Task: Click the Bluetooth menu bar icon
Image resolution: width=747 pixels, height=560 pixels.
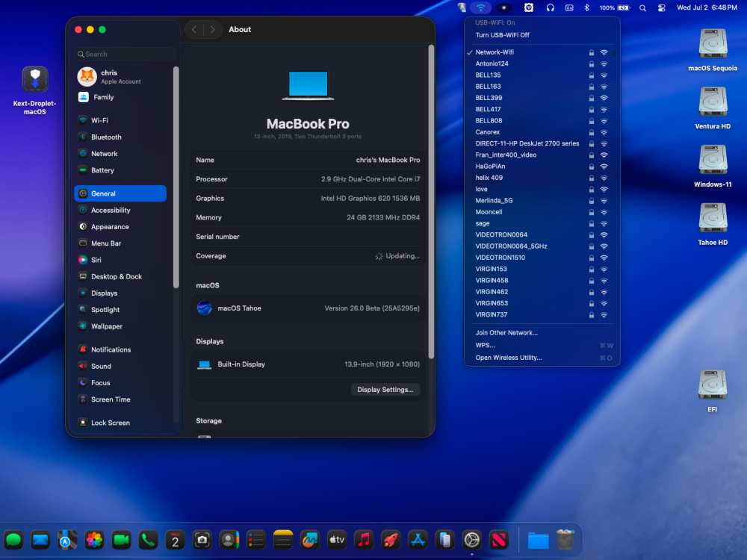Action: [587, 7]
